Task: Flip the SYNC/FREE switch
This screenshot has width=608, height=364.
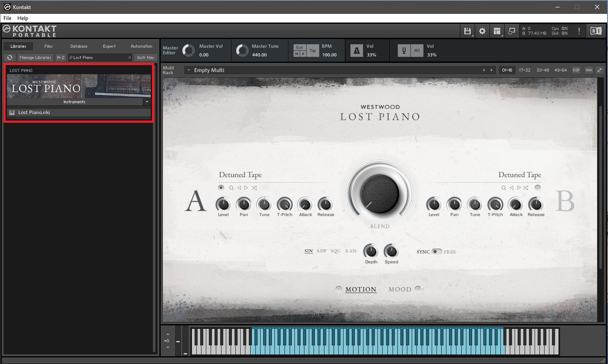Action: (x=436, y=252)
